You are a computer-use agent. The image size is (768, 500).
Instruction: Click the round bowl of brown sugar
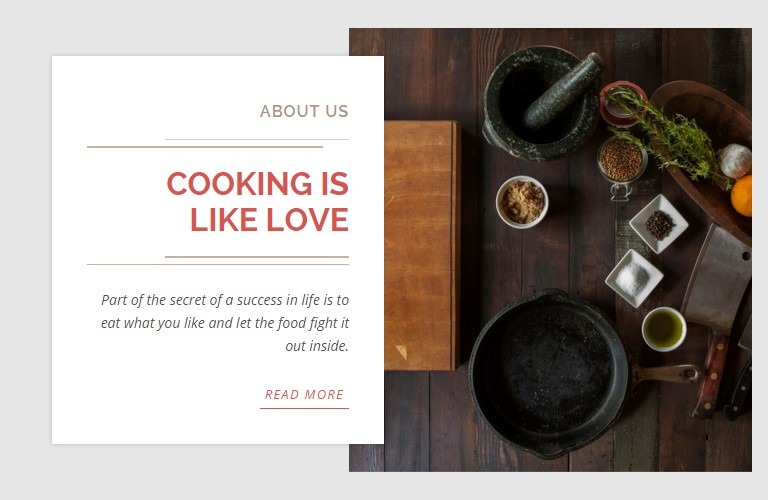coord(522,202)
